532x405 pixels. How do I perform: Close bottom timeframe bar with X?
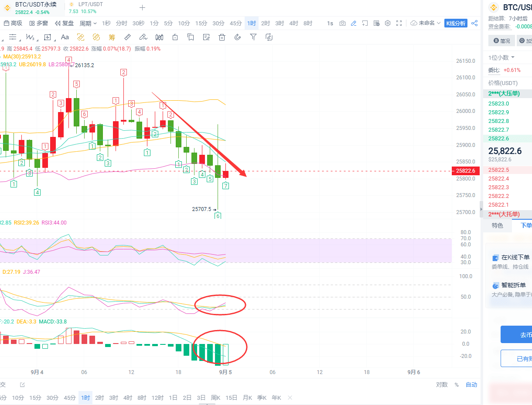(x=290, y=398)
